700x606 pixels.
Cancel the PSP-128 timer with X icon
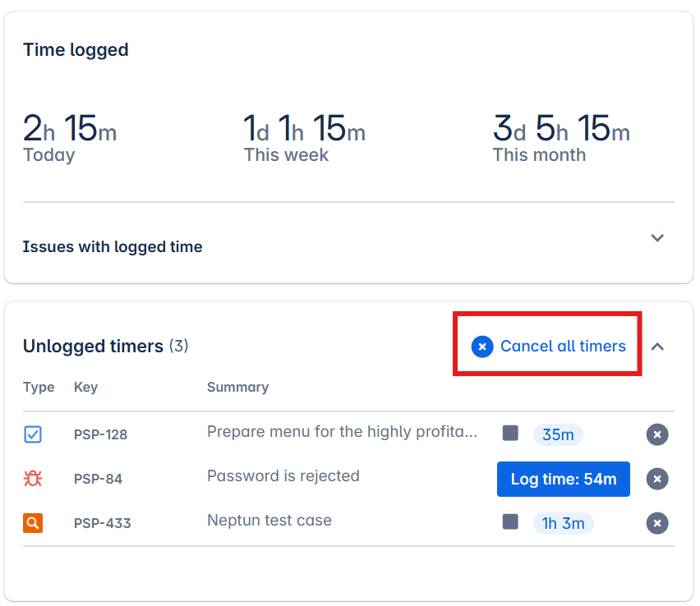click(656, 434)
